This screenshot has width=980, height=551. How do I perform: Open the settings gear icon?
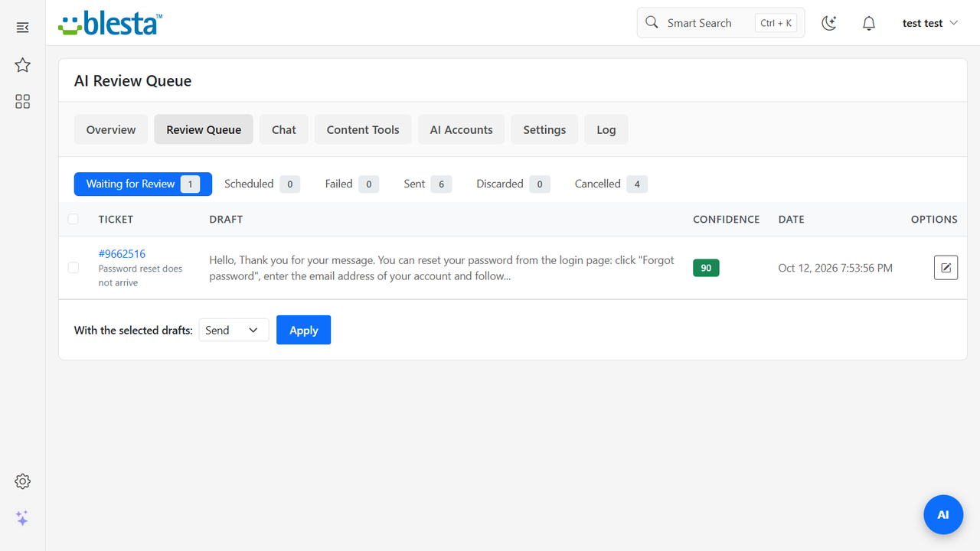point(22,481)
